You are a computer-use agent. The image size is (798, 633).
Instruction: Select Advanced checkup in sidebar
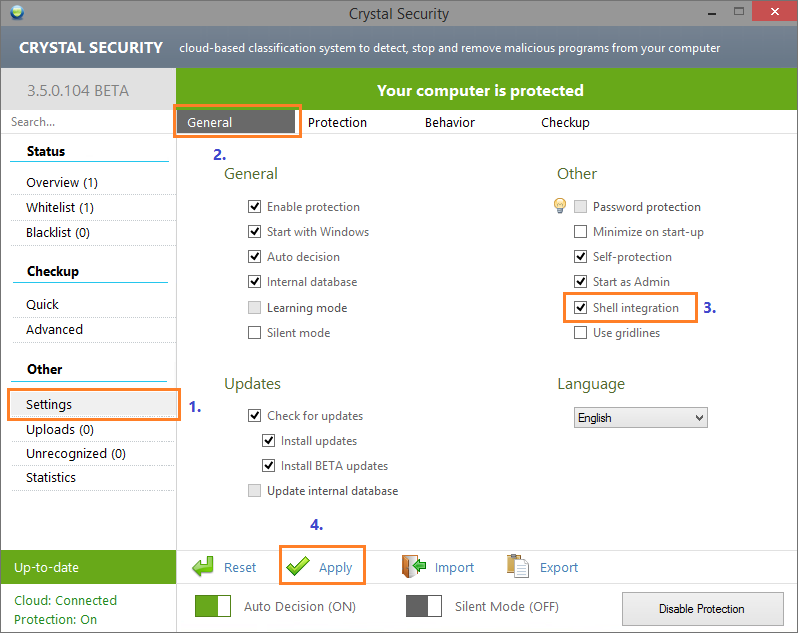click(x=55, y=329)
